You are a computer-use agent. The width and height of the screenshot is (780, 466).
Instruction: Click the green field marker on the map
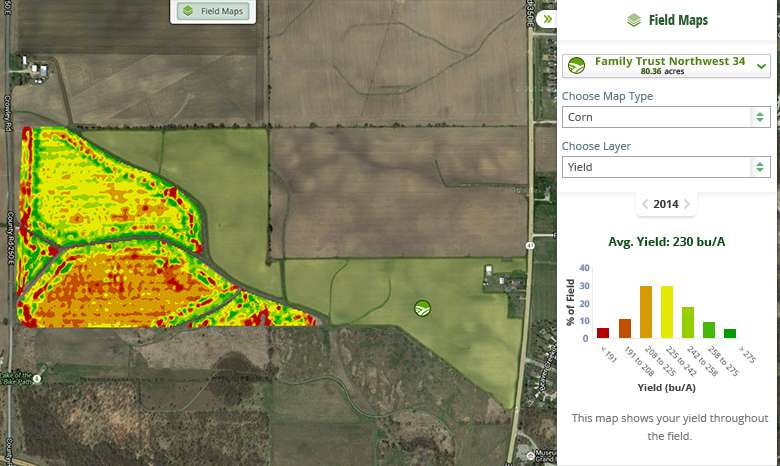[x=422, y=308]
